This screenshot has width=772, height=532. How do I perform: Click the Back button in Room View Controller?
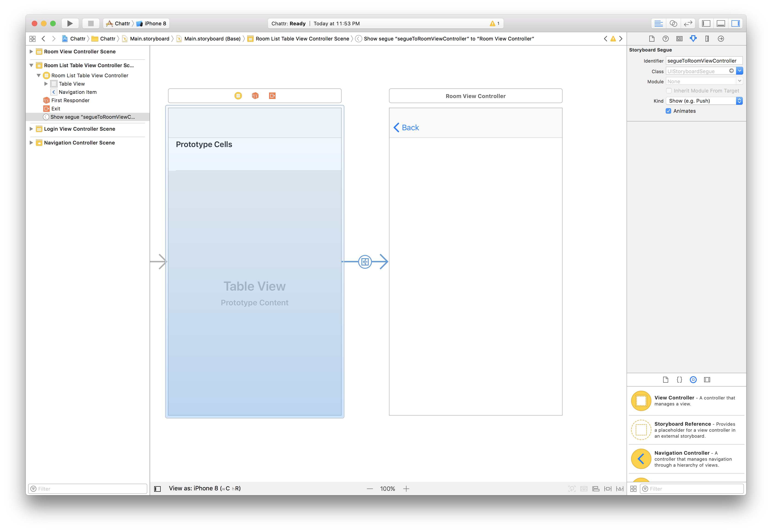click(406, 127)
